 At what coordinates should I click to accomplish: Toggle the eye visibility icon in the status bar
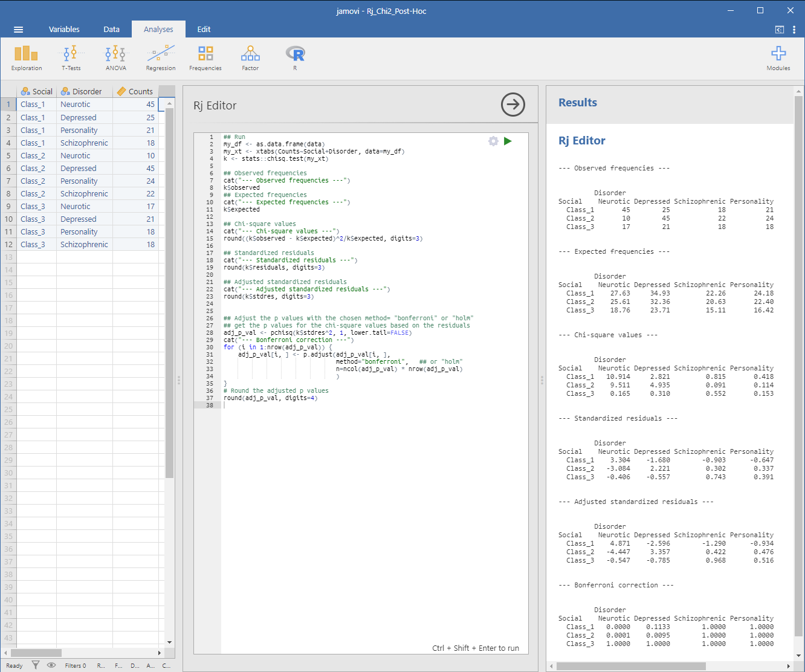click(51, 665)
